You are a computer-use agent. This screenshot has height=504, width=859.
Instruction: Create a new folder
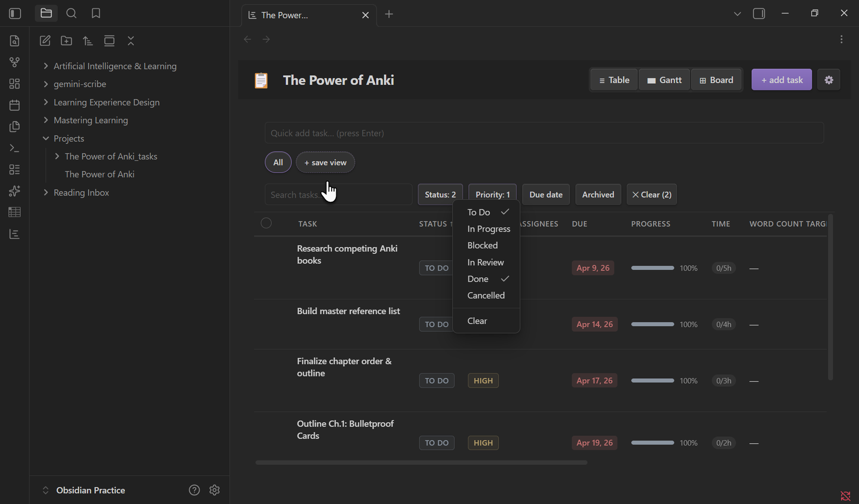[67, 41]
